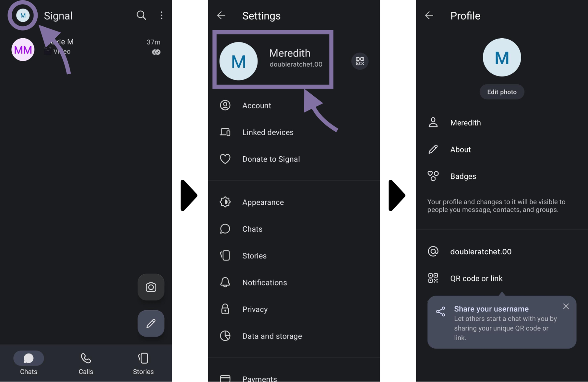Open Privacy settings

(294, 309)
